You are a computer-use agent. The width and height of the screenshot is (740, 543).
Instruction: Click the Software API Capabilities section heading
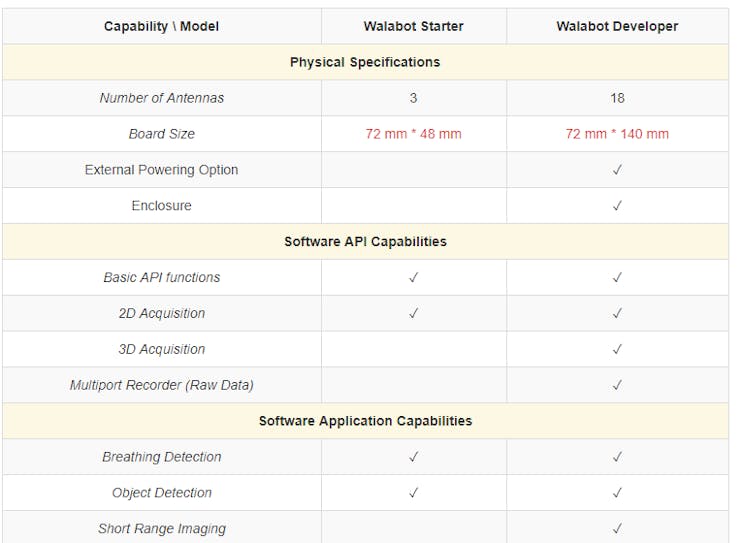[365, 241]
